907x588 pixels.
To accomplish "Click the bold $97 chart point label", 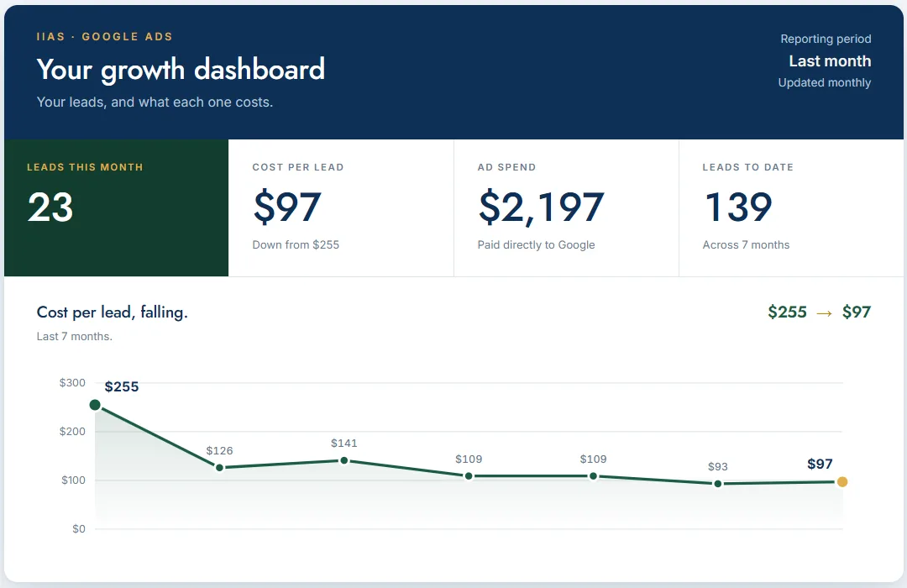I will click(820, 464).
